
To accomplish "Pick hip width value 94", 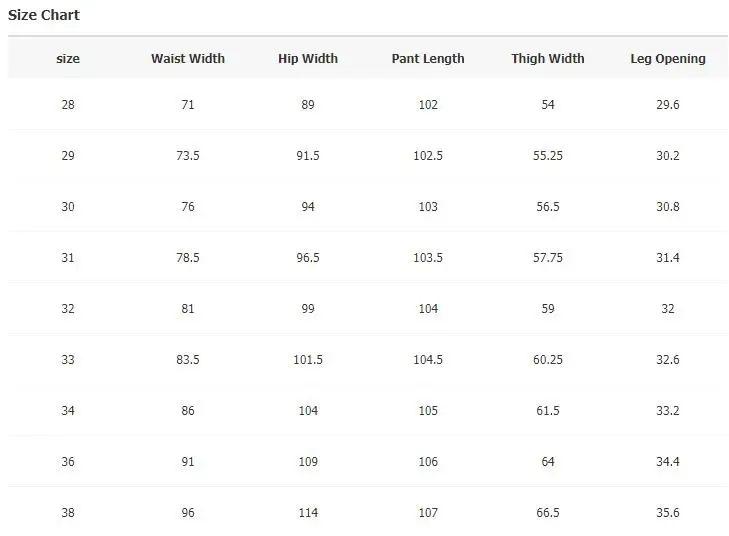I will click(308, 206).
